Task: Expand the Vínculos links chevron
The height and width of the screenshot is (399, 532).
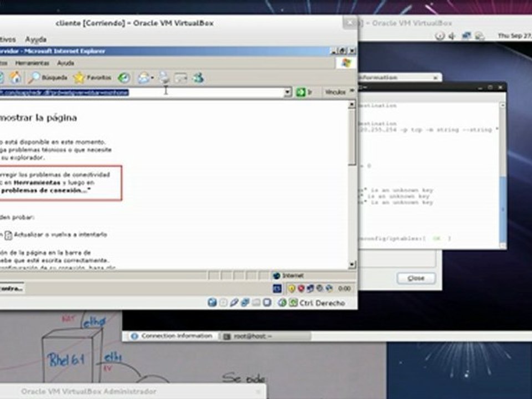Action: click(x=352, y=91)
